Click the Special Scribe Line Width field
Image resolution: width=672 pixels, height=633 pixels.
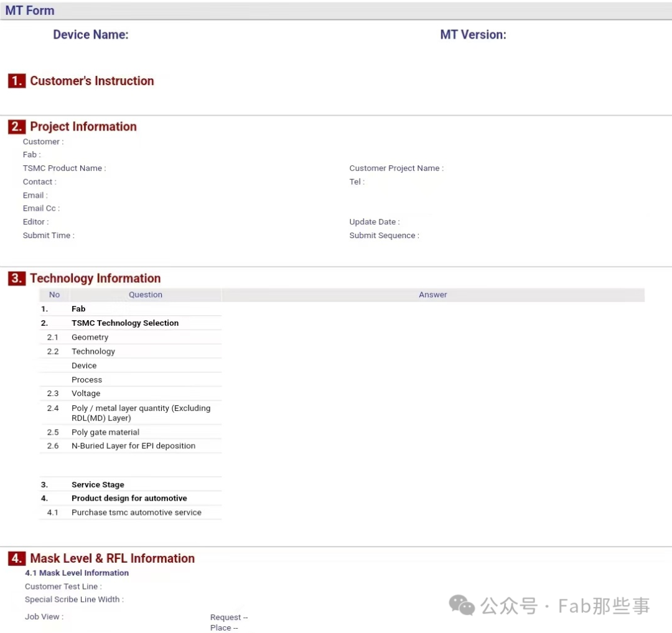(73, 599)
